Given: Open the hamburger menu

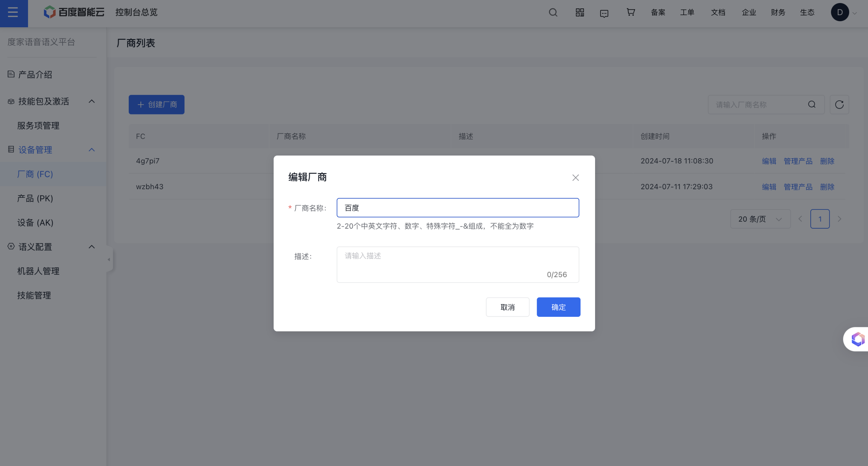Looking at the screenshot, I should [13, 13].
